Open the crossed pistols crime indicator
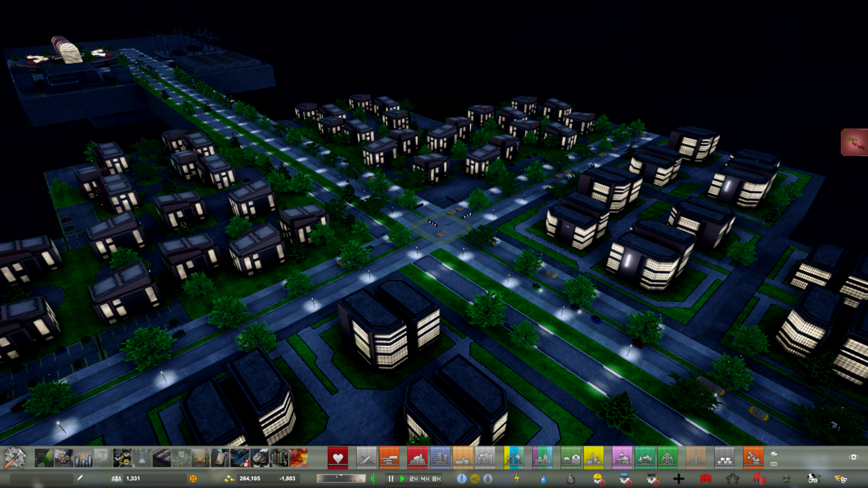 732,478
